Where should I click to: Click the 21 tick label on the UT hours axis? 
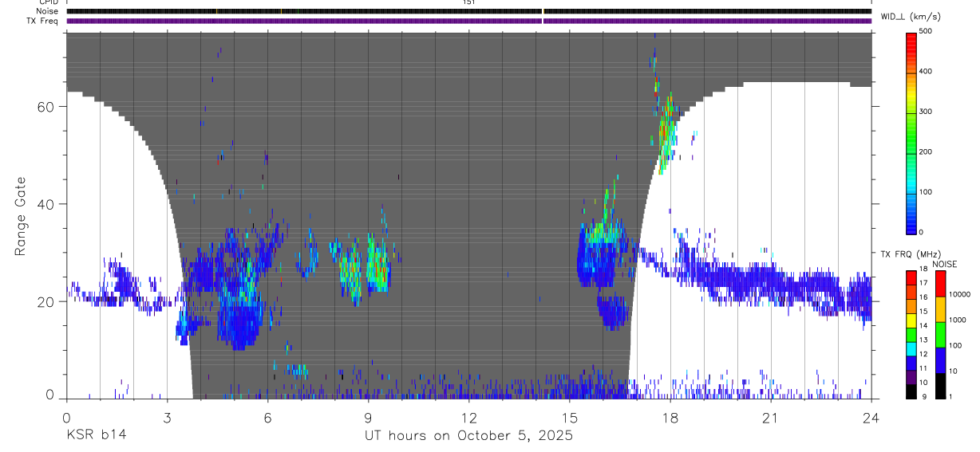click(x=771, y=417)
